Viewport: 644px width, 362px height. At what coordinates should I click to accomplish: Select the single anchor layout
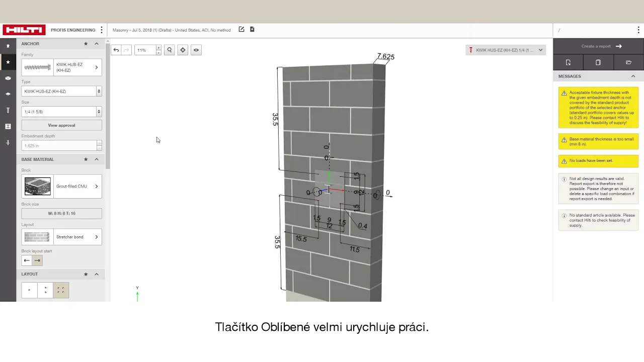point(29,290)
